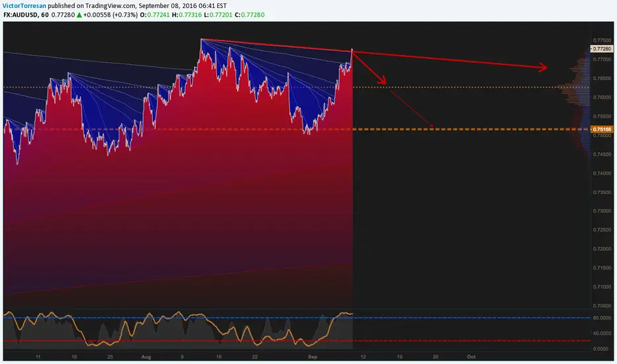This screenshot has width=617, height=364.
Task: Click the 26 date label on time axis
Action: pos(436,357)
